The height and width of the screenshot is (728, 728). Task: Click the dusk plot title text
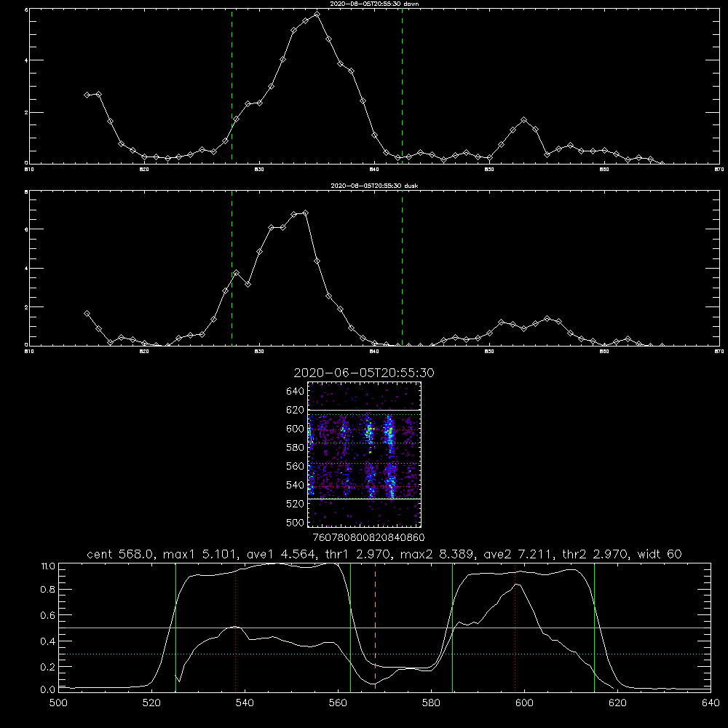click(374, 186)
